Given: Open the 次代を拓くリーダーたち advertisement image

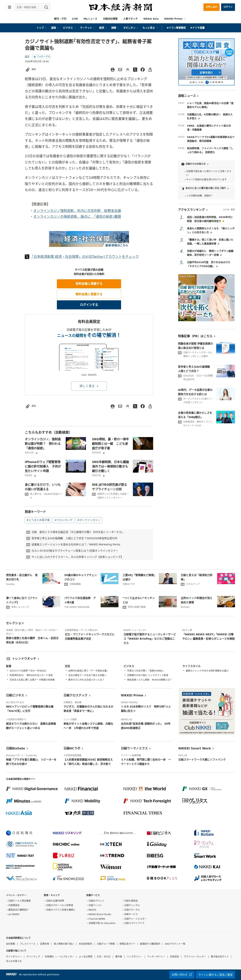Looking at the screenshot, I should pos(206,298).
